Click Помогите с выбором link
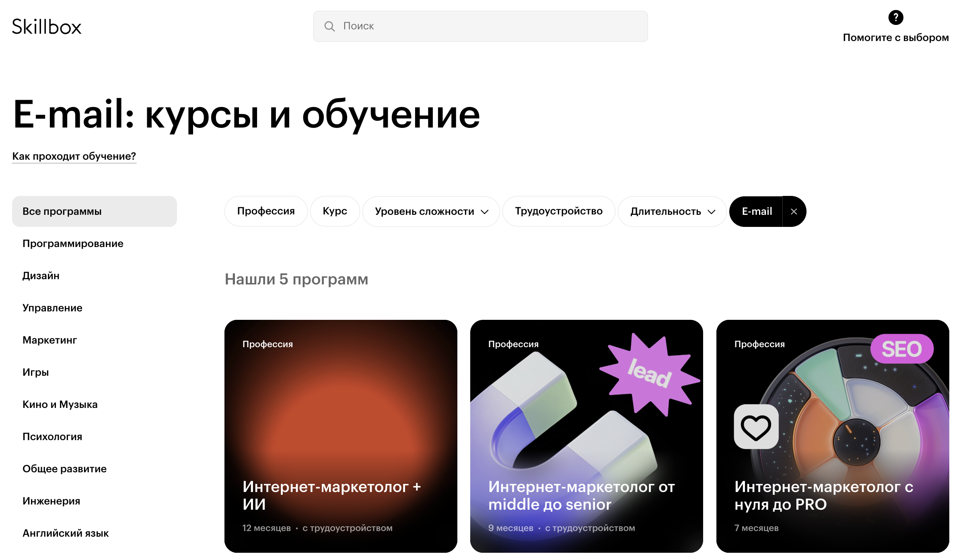 click(896, 37)
